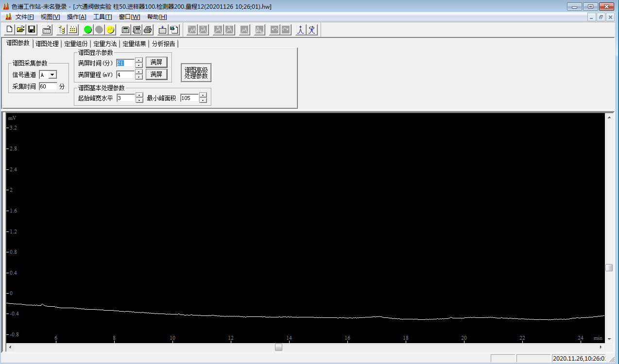
Task: Click the gray multi-peak baseline icon
Action: coord(260,30)
